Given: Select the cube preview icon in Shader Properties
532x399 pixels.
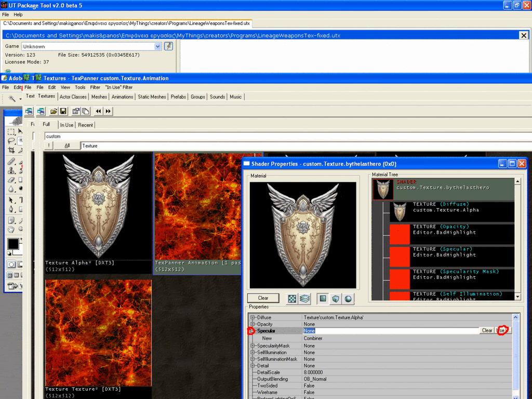Looking at the screenshot, I should (335, 298).
